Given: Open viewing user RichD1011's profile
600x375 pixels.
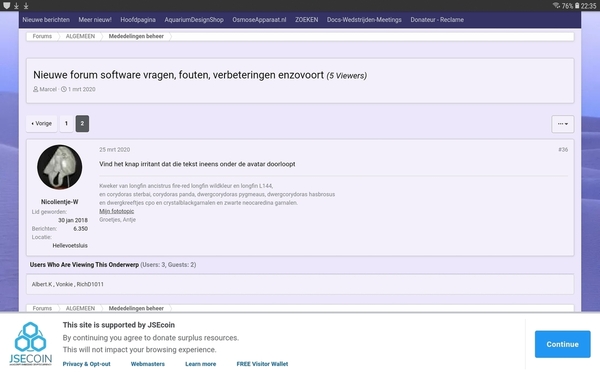Looking at the screenshot, I should pos(90,284).
